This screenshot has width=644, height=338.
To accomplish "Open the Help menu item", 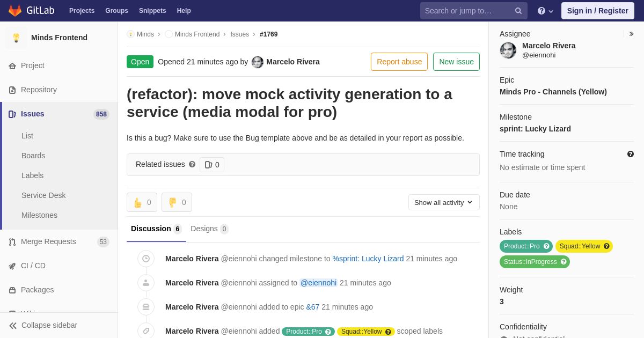I will [x=184, y=11].
